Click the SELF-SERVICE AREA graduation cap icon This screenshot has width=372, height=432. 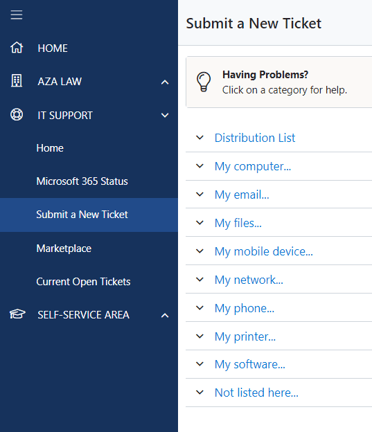(17, 314)
